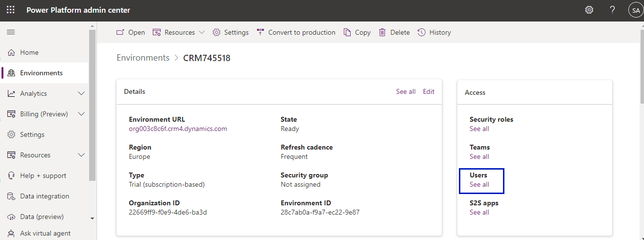Click the toolbar Settings gear icon
644x240 pixels.
pos(216,32)
